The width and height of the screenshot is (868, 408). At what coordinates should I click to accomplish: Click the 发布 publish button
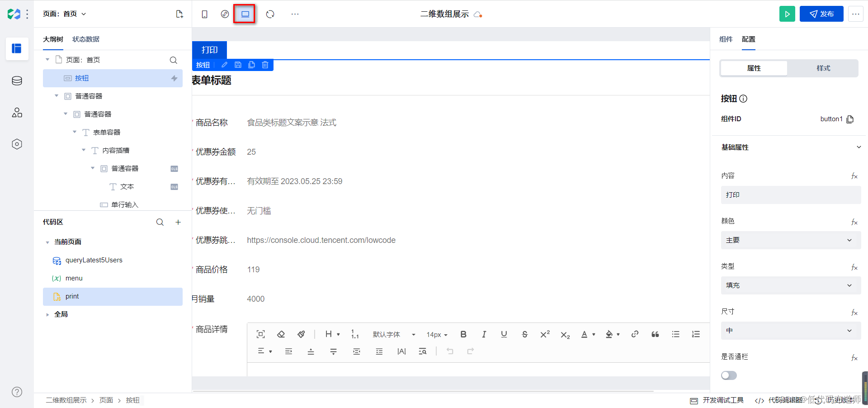point(821,14)
